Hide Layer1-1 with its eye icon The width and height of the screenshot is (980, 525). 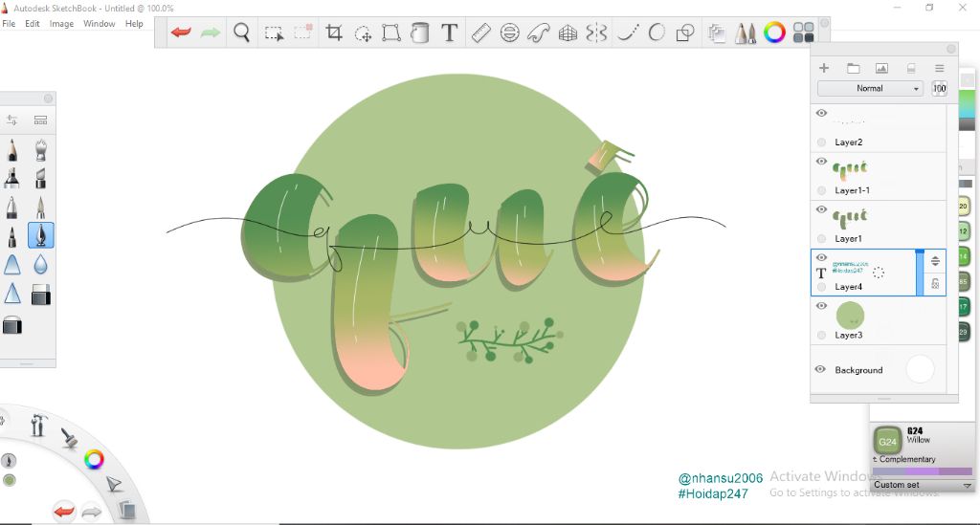822,161
